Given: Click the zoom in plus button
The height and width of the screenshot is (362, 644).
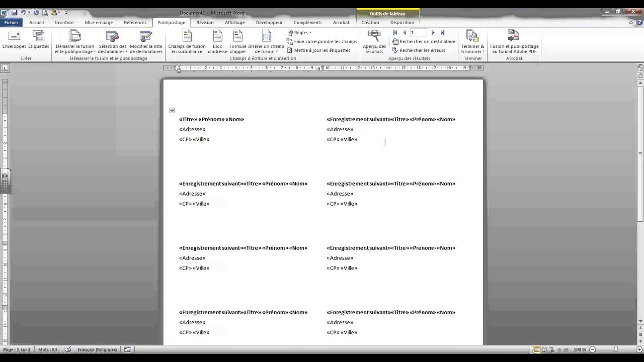Looking at the screenshot, I should click(639, 349).
